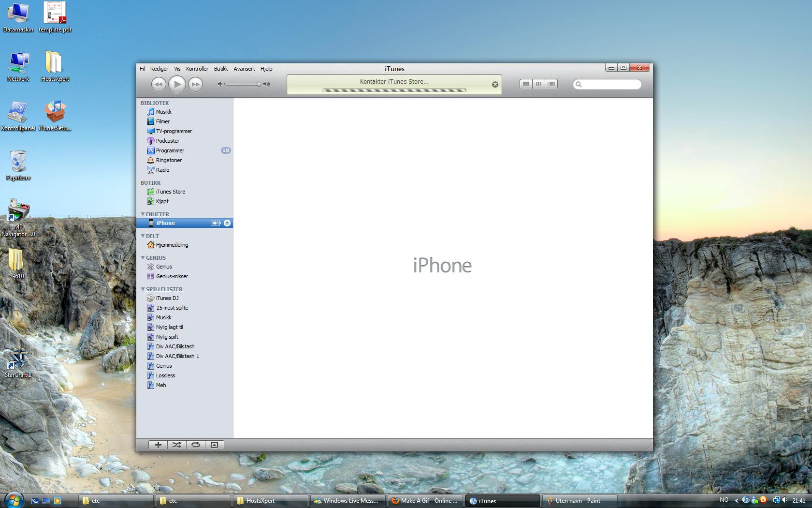Click the previous track button
812x508 pixels.
(x=159, y=84)
